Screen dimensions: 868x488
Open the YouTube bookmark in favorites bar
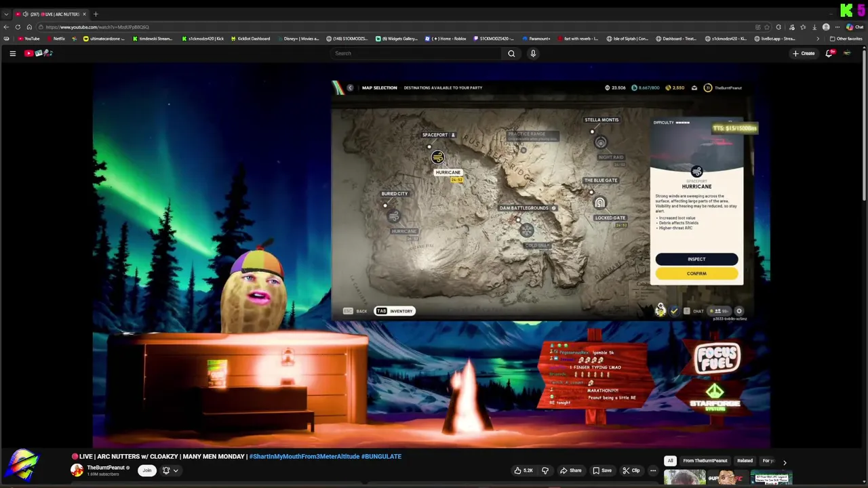click(x=29, y=39)
